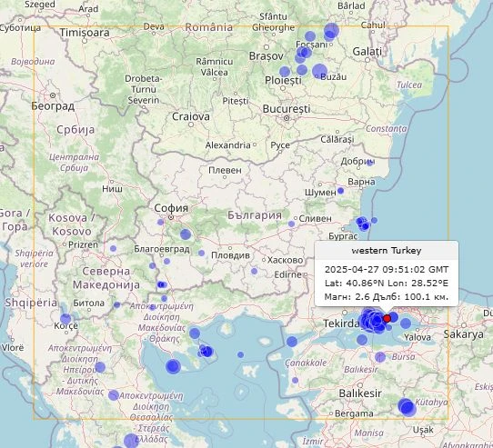Click the 'Lat: 40.86°N Lon: 28.52°E' line
Viewport: 493px width, 448px height.
(387, 283)
